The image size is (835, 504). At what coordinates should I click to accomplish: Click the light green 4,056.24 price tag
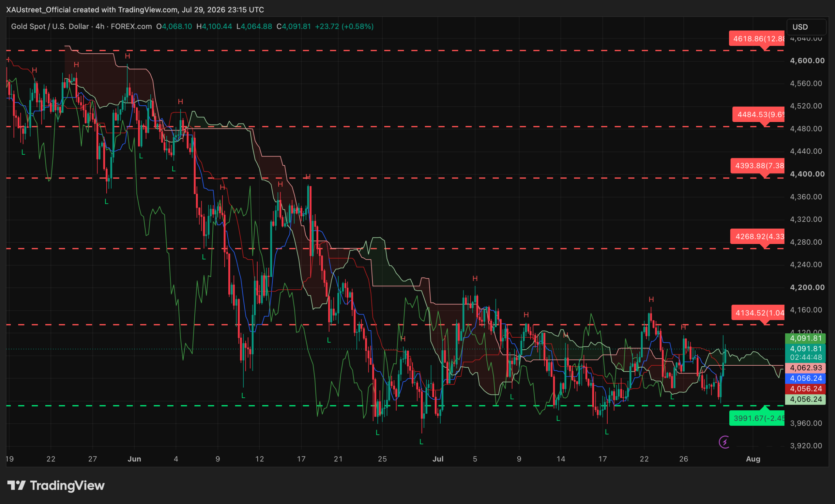(805, 399)
